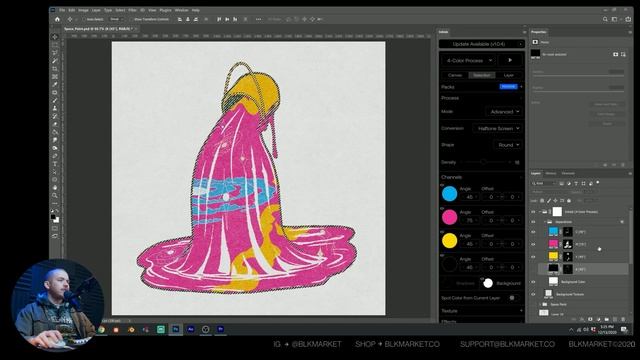
Task: Open the Image menu
Action: 83,10
